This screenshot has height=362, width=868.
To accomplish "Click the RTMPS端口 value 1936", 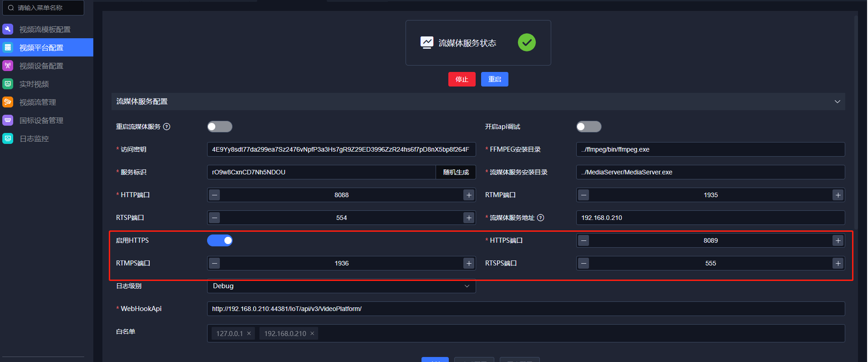I will [x=342, y=263].
